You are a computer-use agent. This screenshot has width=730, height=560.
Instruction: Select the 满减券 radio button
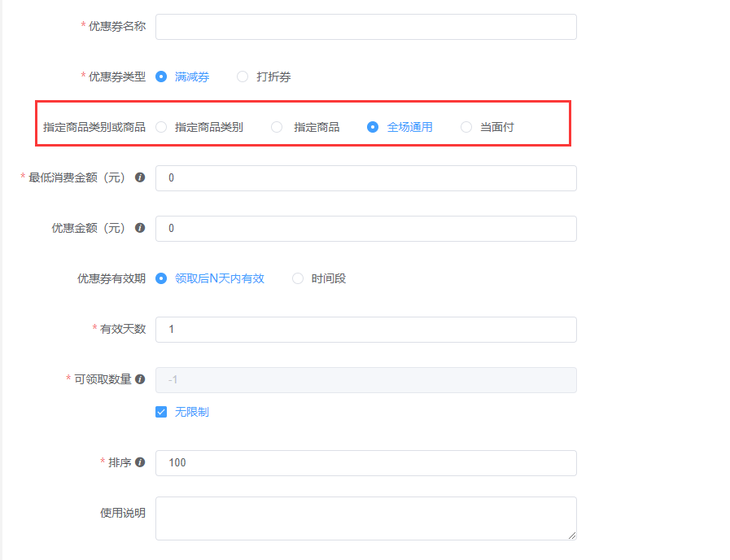pos(161,77)
